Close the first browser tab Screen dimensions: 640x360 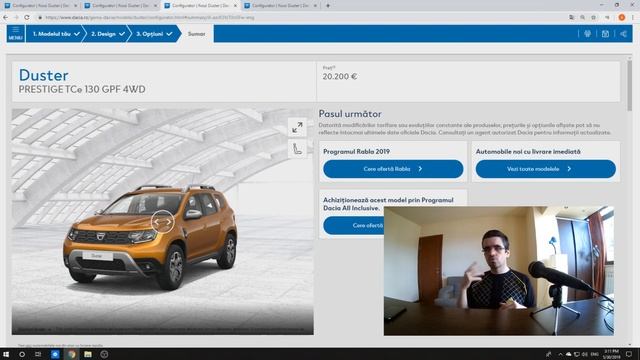tap(75, 6)
